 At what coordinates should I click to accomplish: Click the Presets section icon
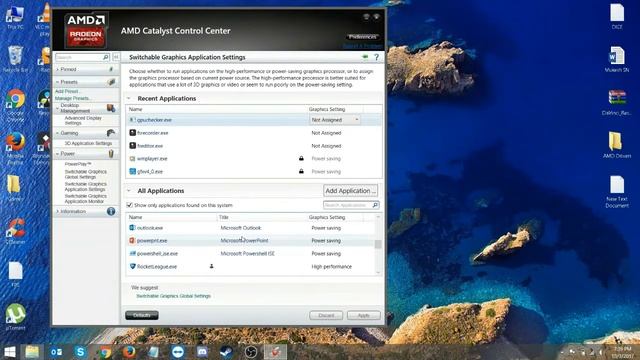click(111, 82)
